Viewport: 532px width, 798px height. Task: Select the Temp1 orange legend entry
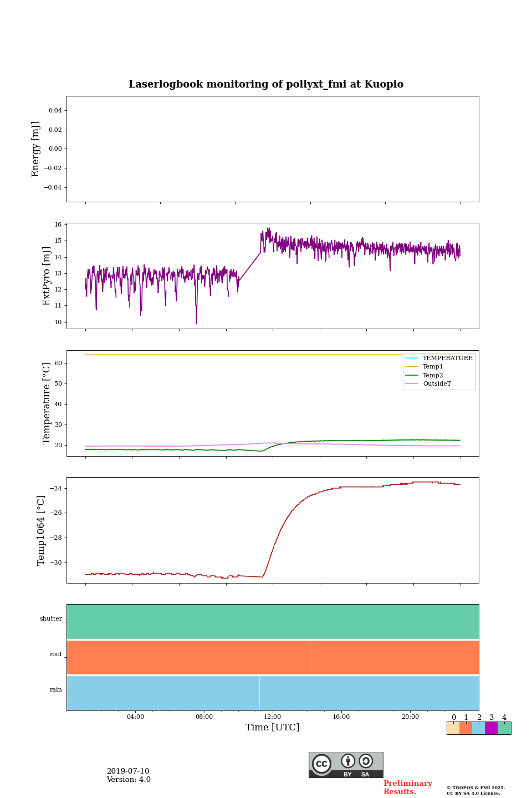click(x=433, y=367)
